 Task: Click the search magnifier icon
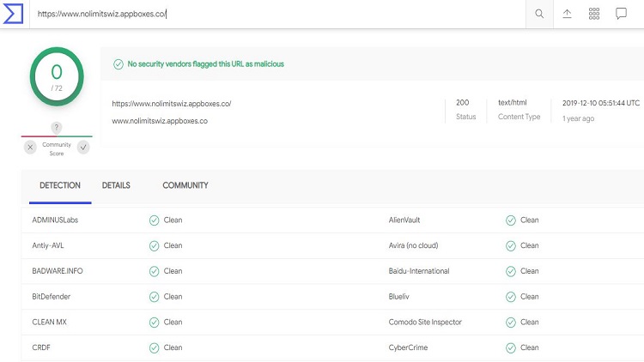[539, 14]
